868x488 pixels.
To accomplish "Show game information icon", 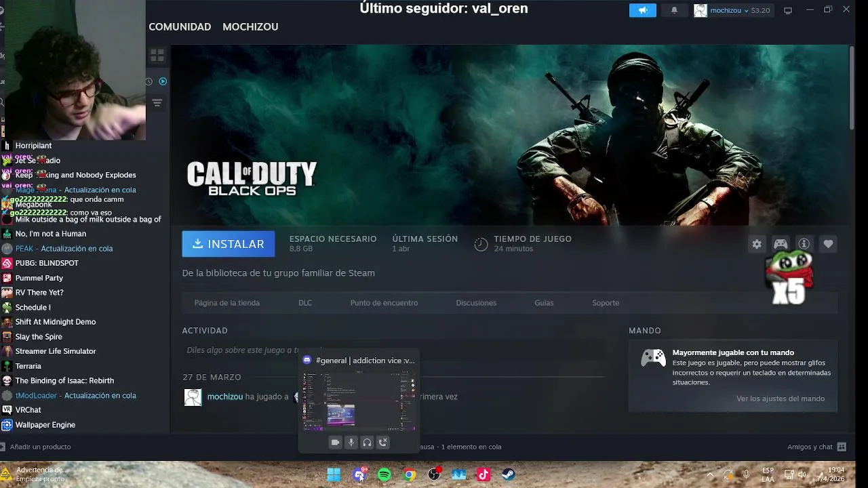I will [804, 244].
